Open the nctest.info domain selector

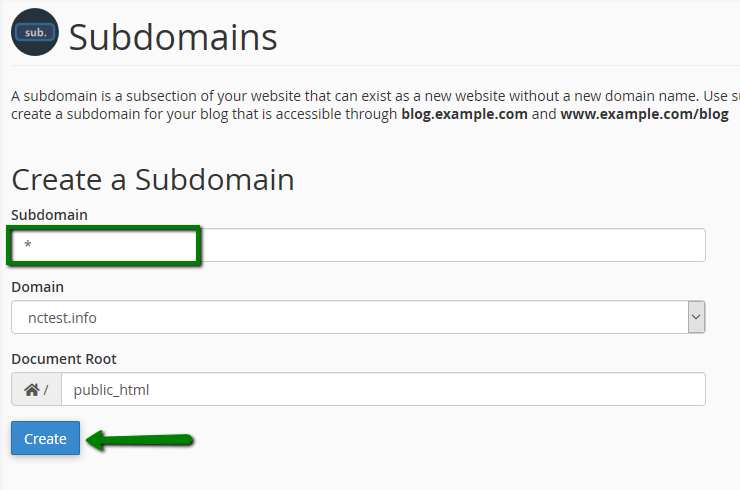point(350,318)
